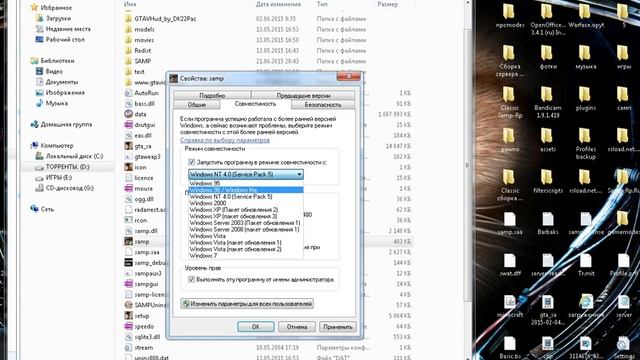Open the Bandicam desktop folder
This screenshot has width=640, height=360.
(x=548, y=101)
